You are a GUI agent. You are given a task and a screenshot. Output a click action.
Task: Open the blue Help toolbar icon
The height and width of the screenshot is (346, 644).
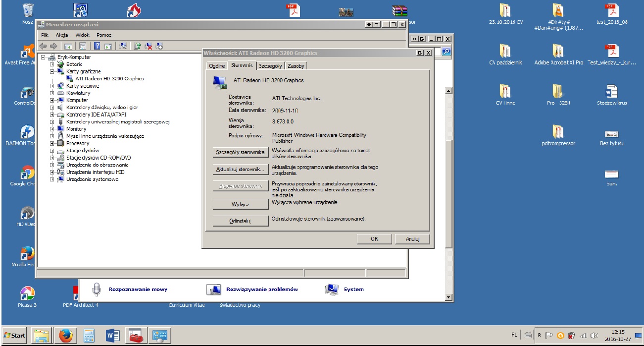pos(97,46)
